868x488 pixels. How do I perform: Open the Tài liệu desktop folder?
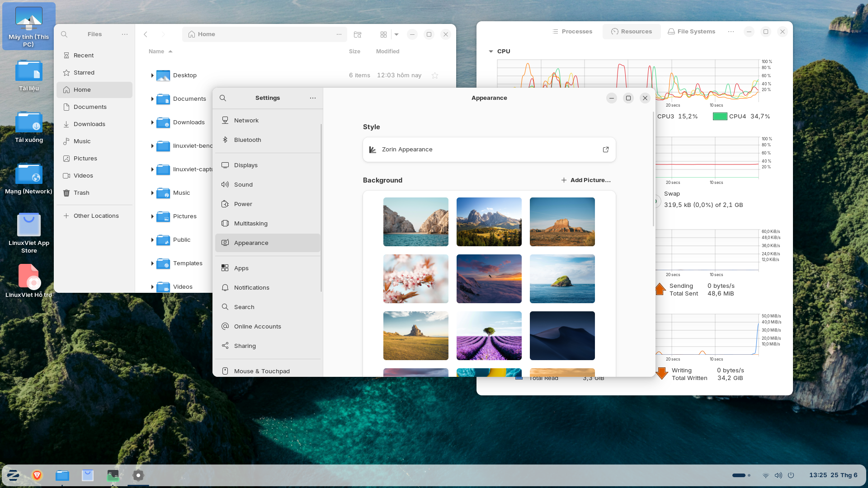click(29, 75)
